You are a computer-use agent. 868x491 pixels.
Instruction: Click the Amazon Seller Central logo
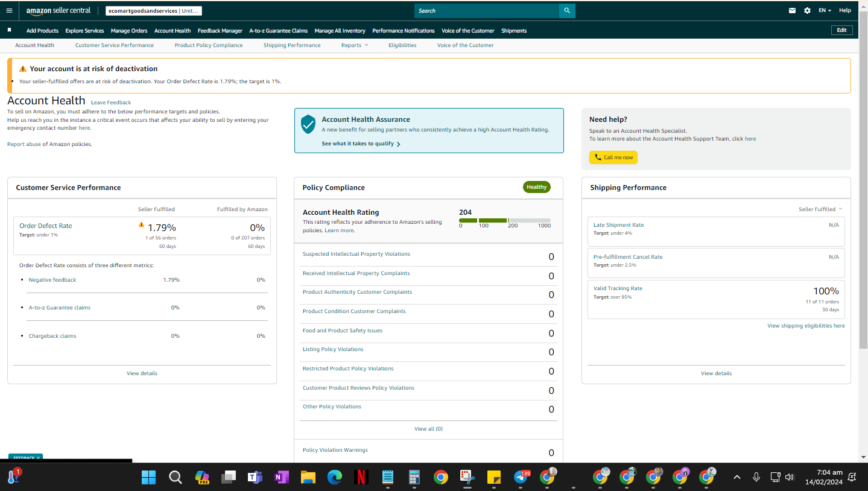pos(59,10)
